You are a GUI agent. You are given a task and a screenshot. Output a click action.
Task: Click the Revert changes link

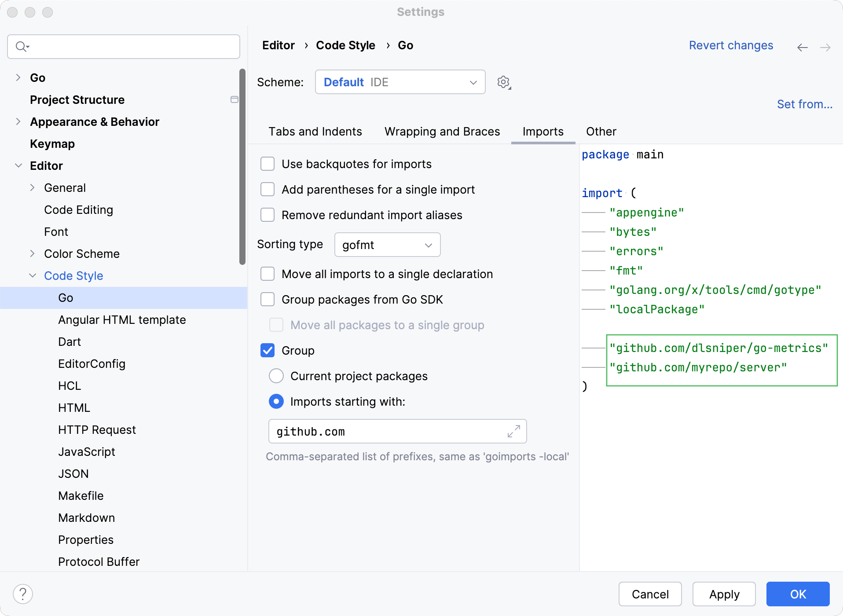coord(731,45)
